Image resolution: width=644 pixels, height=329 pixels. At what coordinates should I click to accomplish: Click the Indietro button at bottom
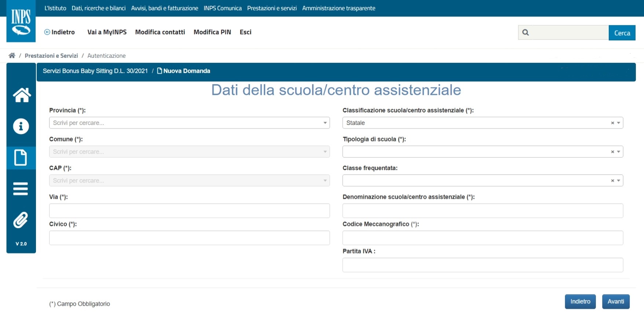click(580, 301)
